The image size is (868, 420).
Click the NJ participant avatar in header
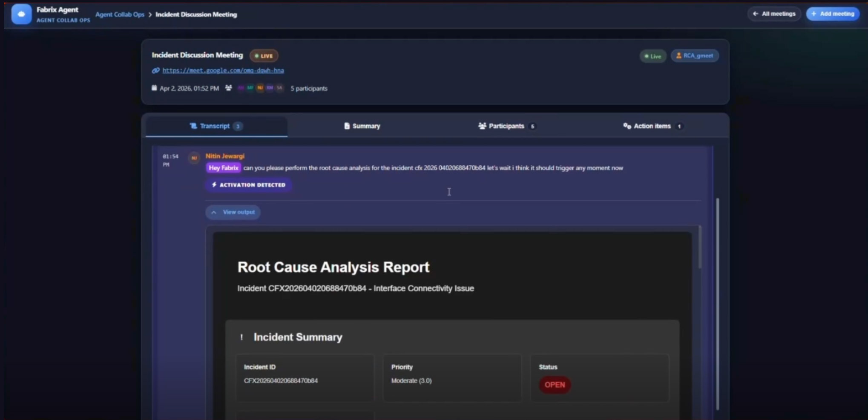[260, 88]
